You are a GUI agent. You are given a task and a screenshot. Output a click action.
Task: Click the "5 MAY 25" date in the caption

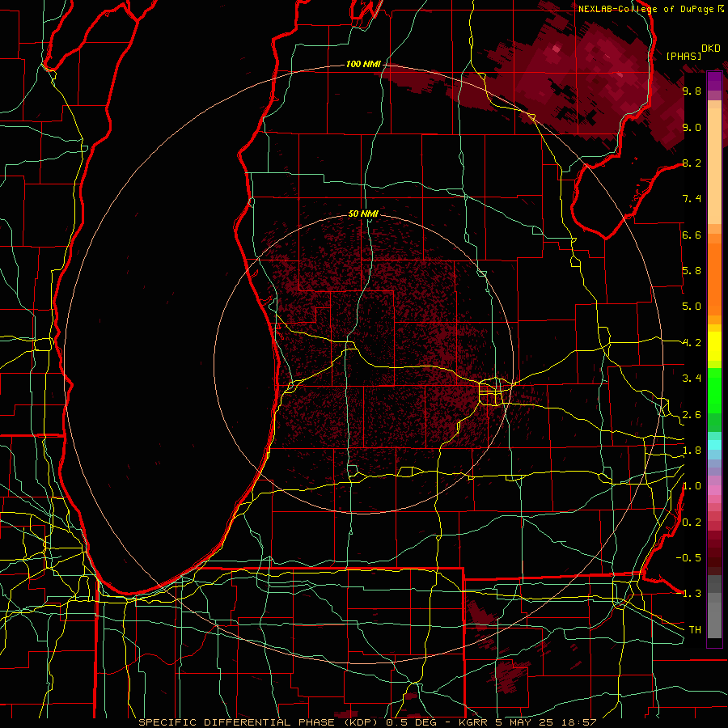point(525,722)
